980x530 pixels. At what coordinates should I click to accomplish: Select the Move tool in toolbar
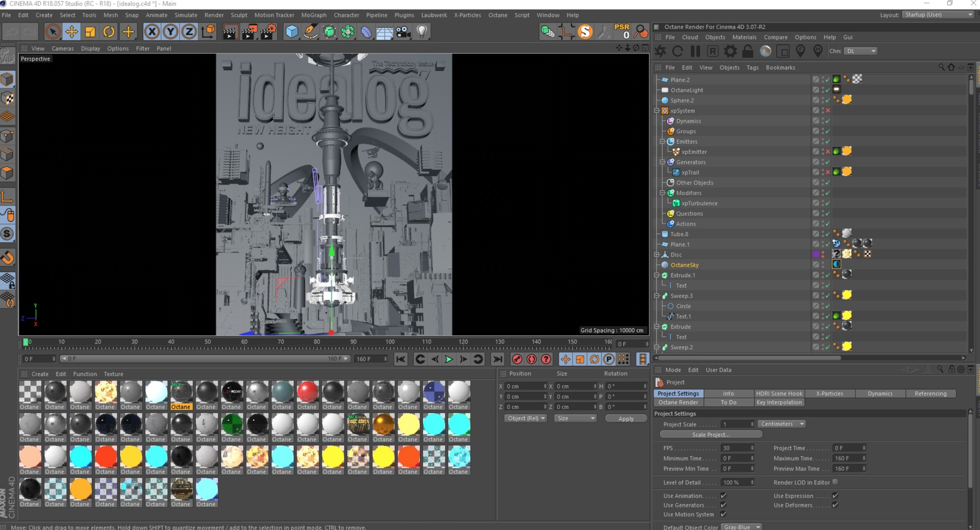coord(71,32)
